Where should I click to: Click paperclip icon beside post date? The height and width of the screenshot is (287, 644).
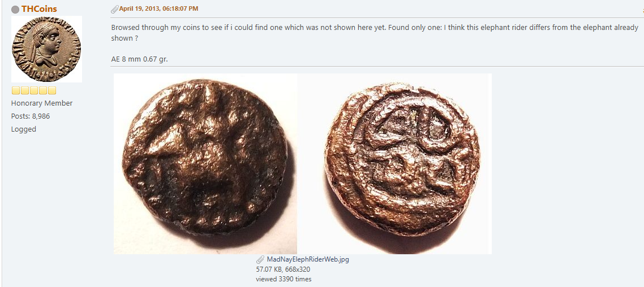coord(114,9)
